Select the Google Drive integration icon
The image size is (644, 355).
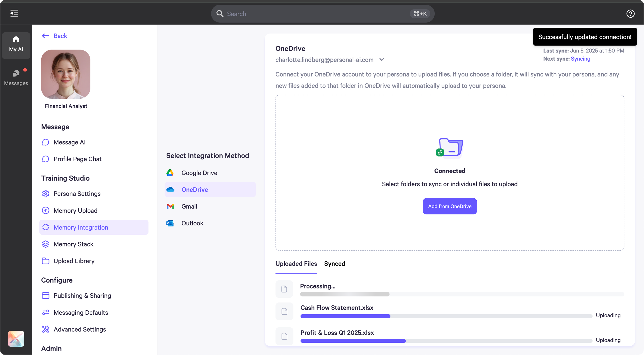click(x=170, y=172)
